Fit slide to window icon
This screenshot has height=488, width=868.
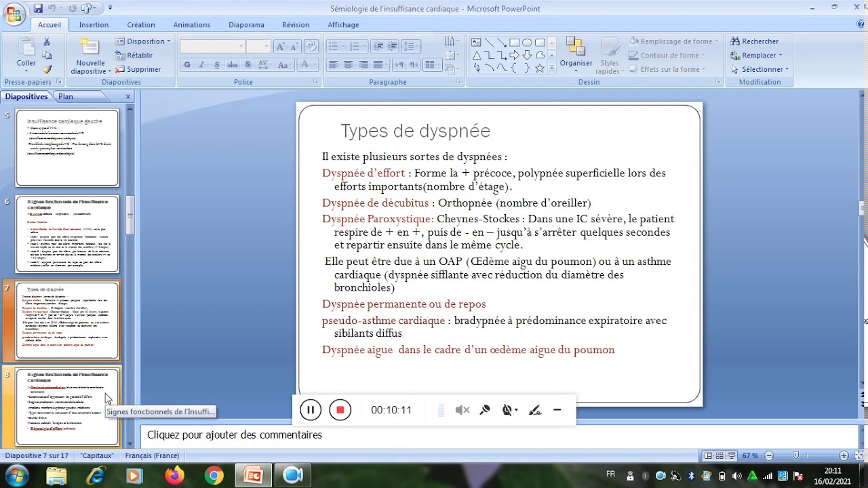coord(858,456)
